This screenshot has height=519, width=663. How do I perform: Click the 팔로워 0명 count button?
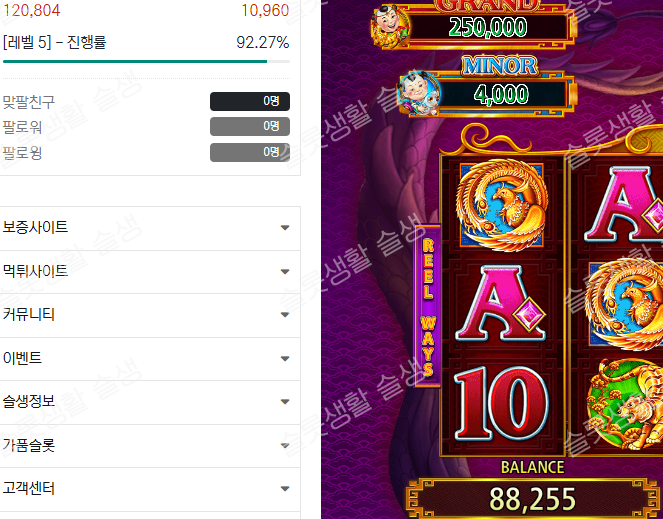point(250,126)
